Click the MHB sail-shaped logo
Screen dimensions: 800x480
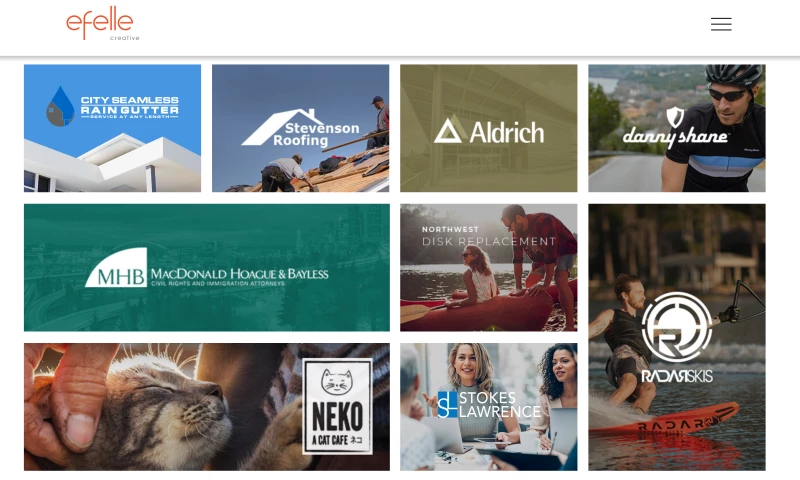point(116,267)
